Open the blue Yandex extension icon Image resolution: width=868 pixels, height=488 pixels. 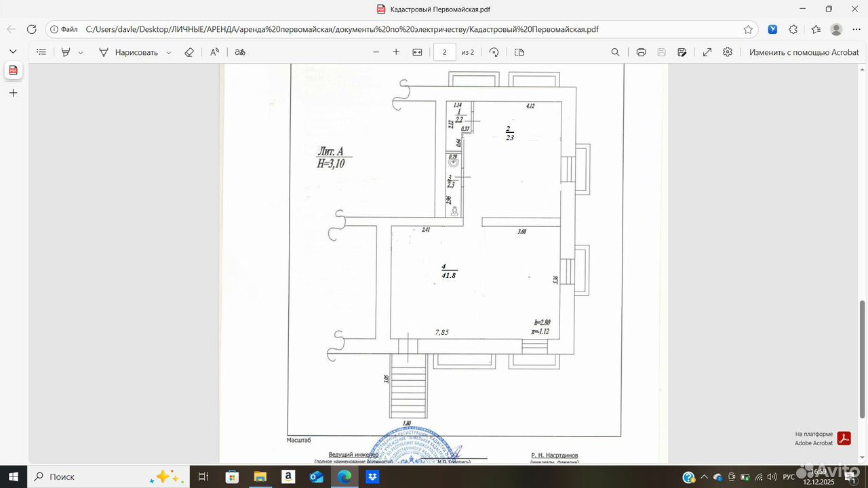click(772, 29)
